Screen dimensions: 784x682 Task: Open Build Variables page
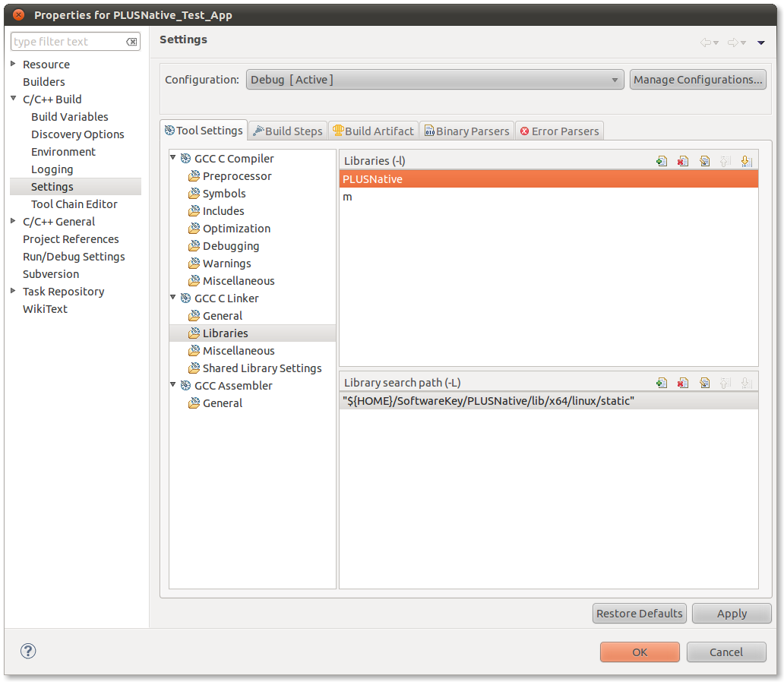point(69,117)
